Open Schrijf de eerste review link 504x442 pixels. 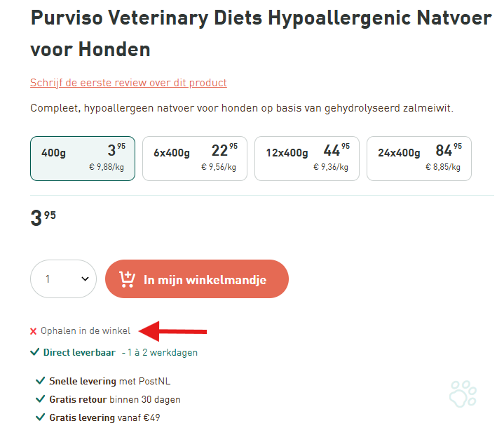click(x=128, y=83)
